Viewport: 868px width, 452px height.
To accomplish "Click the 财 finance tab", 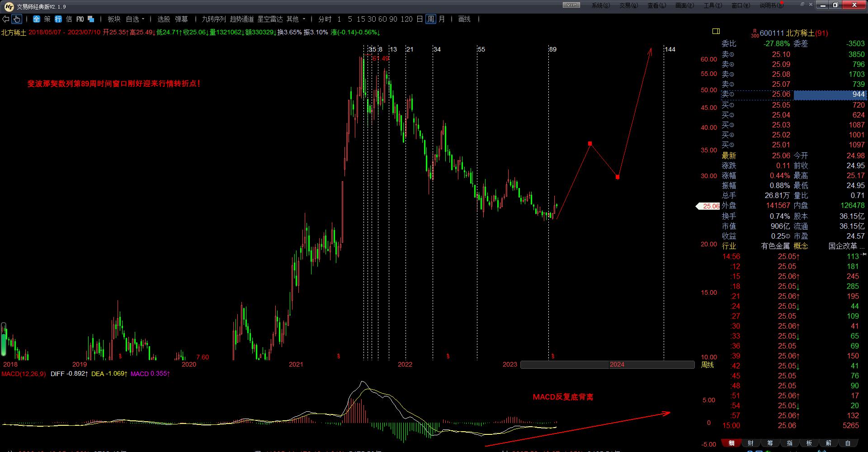I will [750, 443].
